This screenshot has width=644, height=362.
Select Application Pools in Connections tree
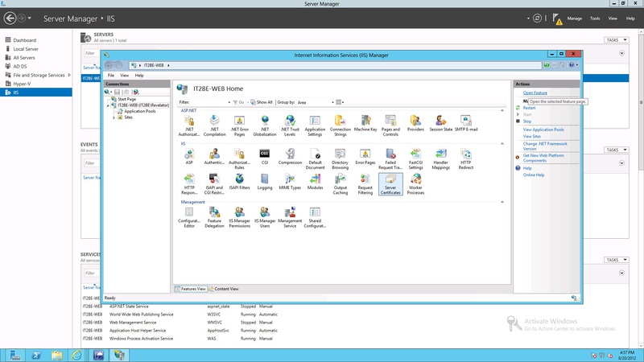pyautogui.click(x=139, y=111)
